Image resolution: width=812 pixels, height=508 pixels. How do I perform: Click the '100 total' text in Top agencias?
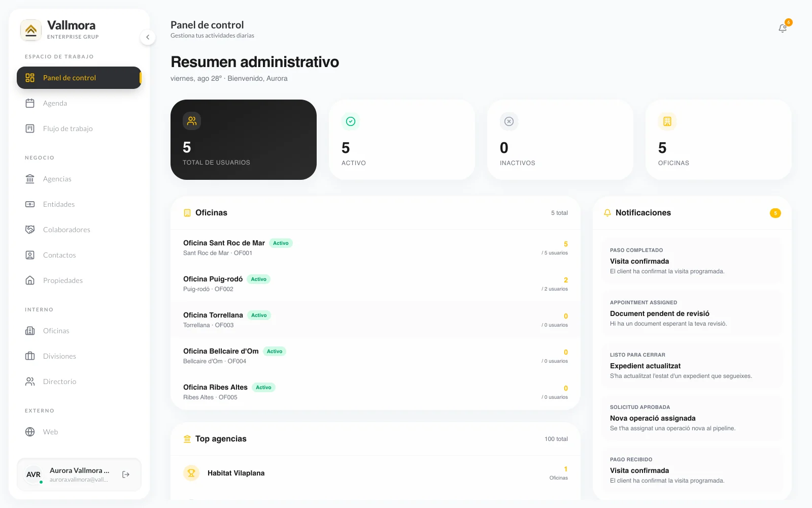[x=556, y=439]
